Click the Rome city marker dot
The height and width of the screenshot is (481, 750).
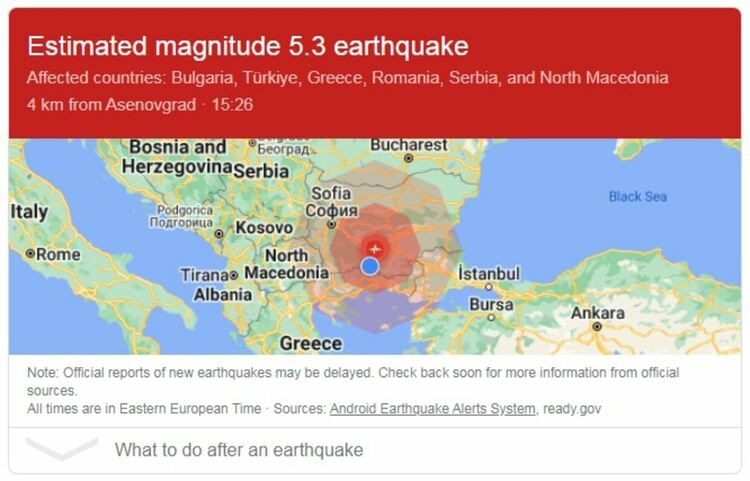point(31,253)
